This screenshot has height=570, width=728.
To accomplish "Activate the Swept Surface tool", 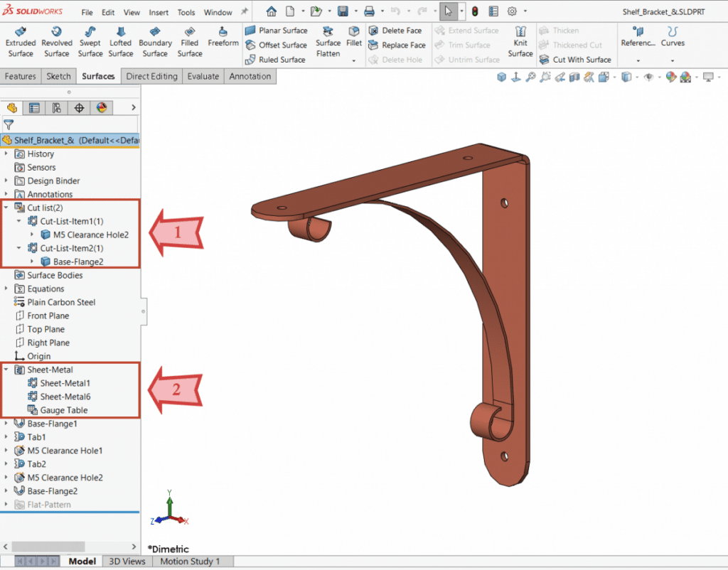I will [90, 41].
